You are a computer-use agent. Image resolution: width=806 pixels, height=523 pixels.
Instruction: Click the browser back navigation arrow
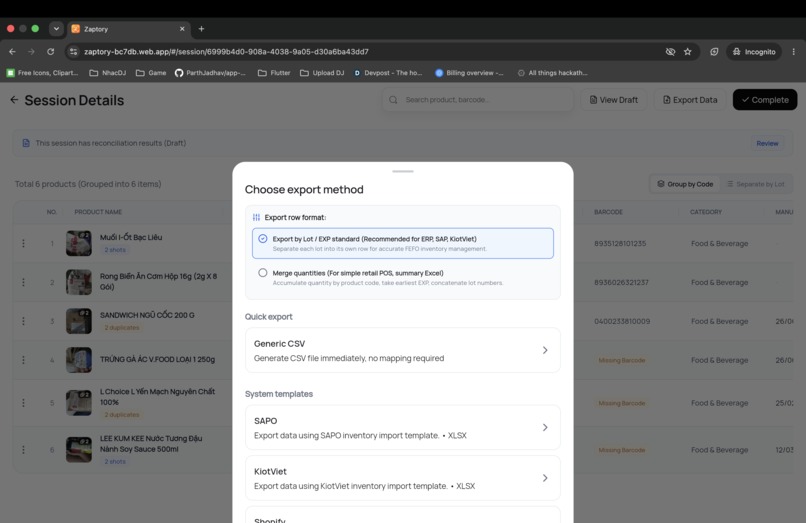click(x=12, y=51)
